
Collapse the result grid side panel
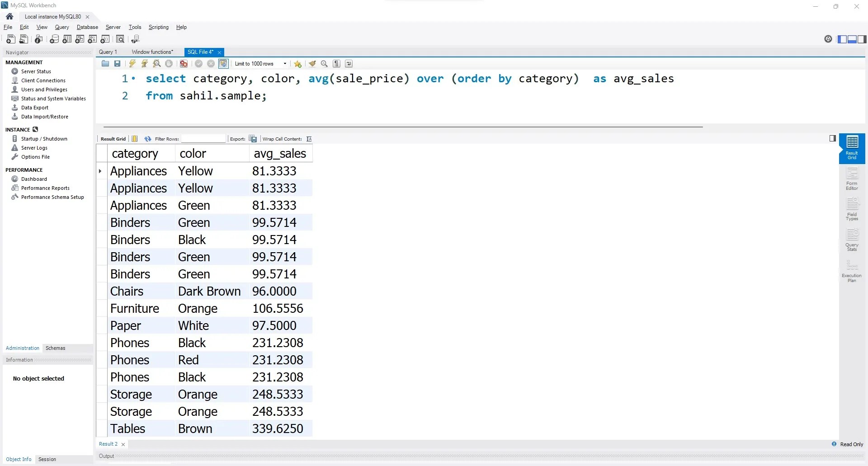(x=832, y=138)
